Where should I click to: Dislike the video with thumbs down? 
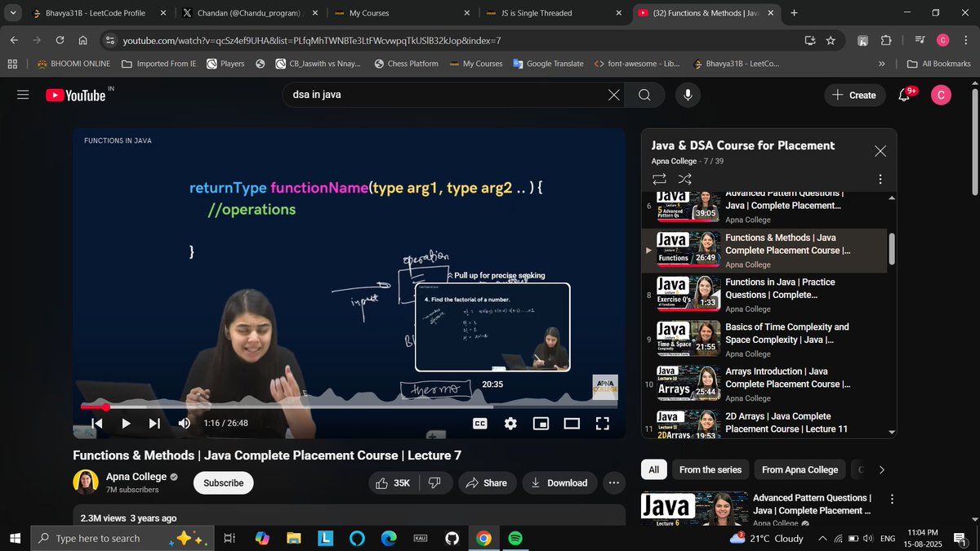[x=435, y=483]
